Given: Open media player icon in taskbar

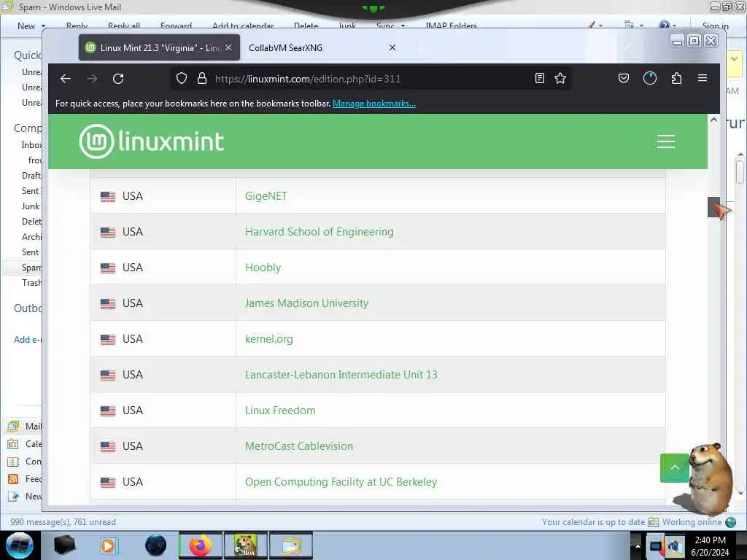Looking at the screenshot, I should click(x=109, y=545).
